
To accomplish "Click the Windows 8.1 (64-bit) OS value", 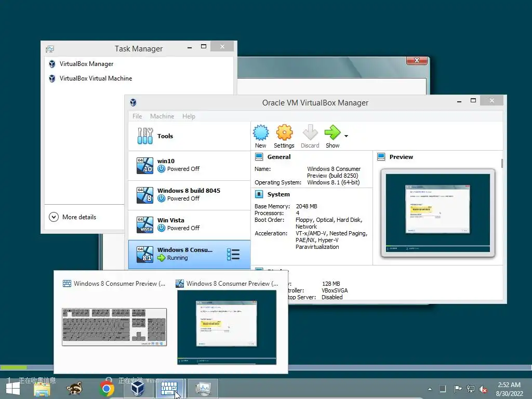I will (333, 182).
